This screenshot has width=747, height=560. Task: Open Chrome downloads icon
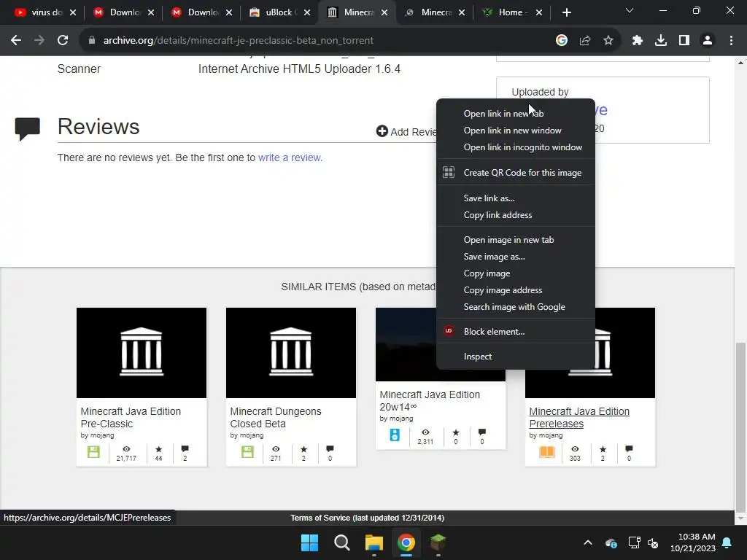[661, 41]
